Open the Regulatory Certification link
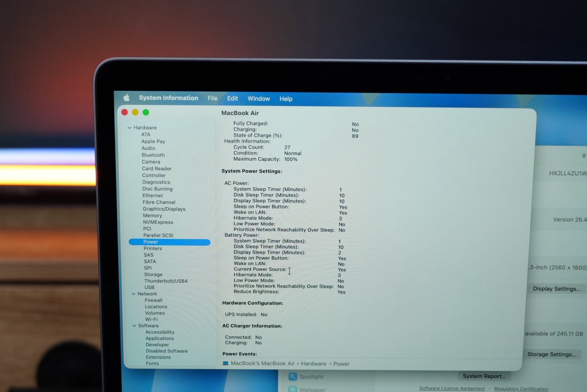The width and height of the screenshot is (587, 392). pos(521,389)
